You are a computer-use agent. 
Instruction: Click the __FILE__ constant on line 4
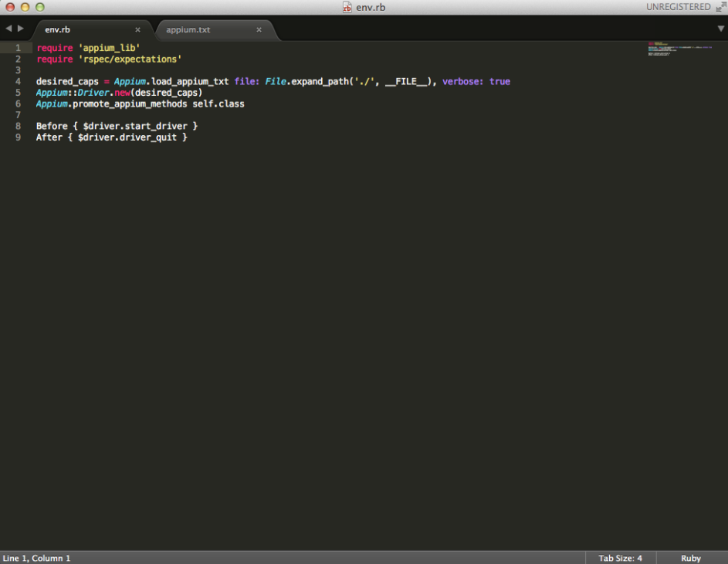point(406,82)
